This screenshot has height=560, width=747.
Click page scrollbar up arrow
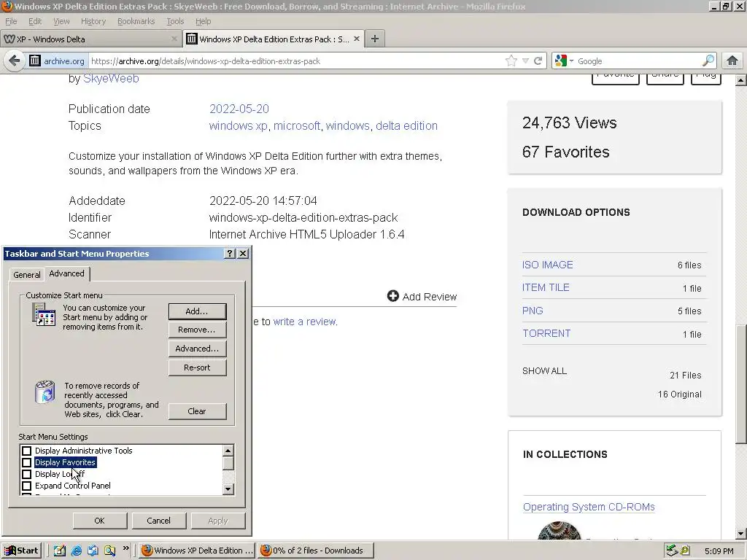click(x=741, y=80)
